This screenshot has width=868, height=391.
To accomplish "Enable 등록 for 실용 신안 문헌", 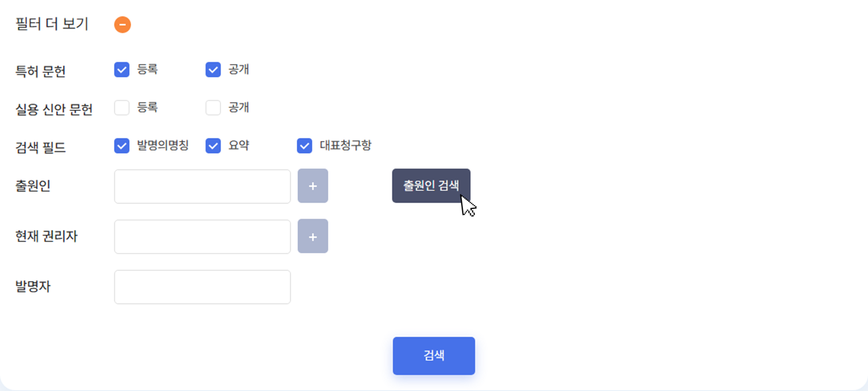I will [x=122, y=108].
